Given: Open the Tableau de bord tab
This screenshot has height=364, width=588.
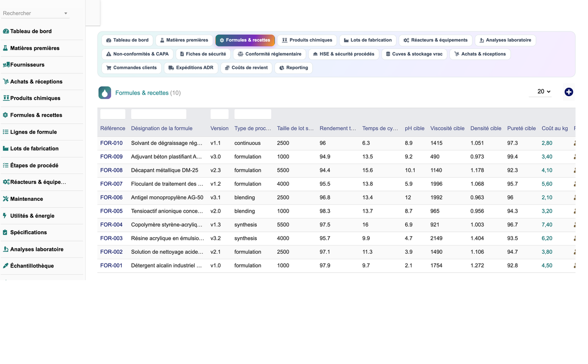Looking at the screenshot, I should click(127, 40).
